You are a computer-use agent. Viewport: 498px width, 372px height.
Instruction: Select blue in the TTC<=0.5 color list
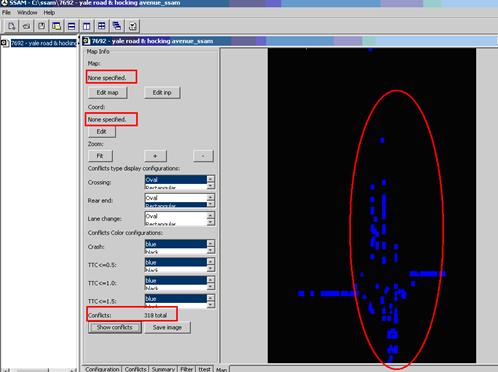coord(176,262)
